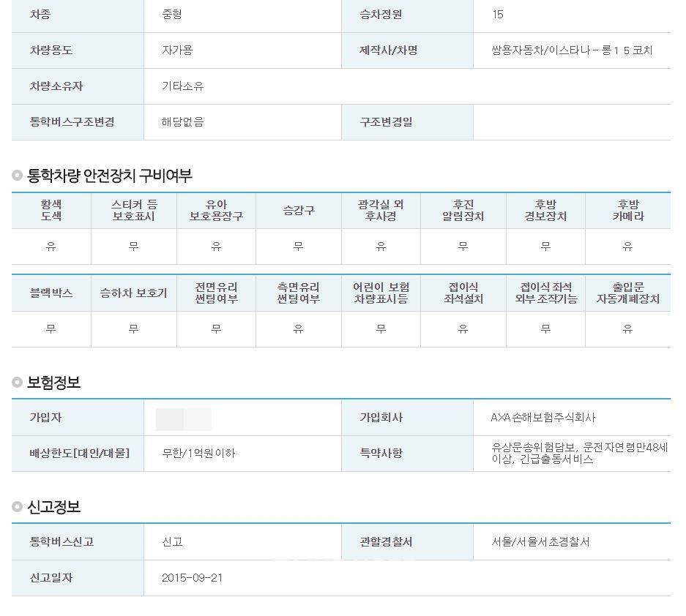Click the 차량용도 label
Image resolution: width=686 pixels, height=616 pixels.
click(x=51, y=50)
